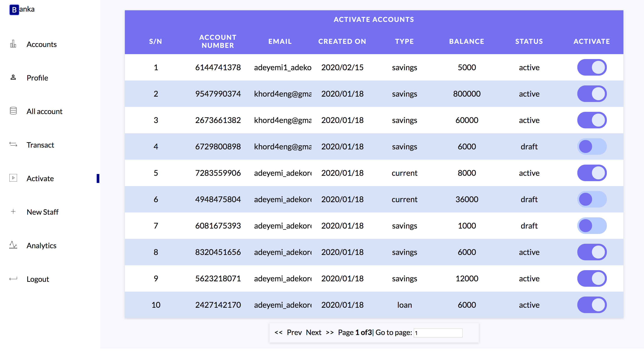The height and width of the screenshot is (352, 644).
Task: Click the Next pagination link
Action: [x=314, y=332]
